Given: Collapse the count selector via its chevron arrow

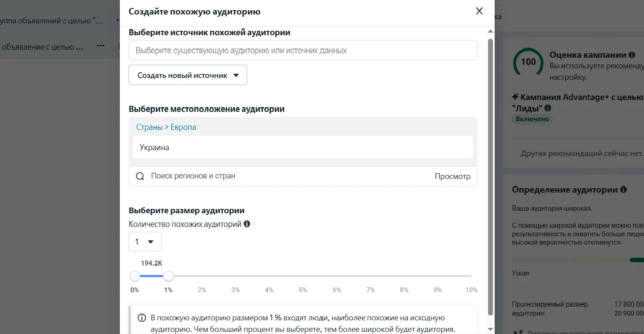Looking at the screenshot, I should click(151, 241).
